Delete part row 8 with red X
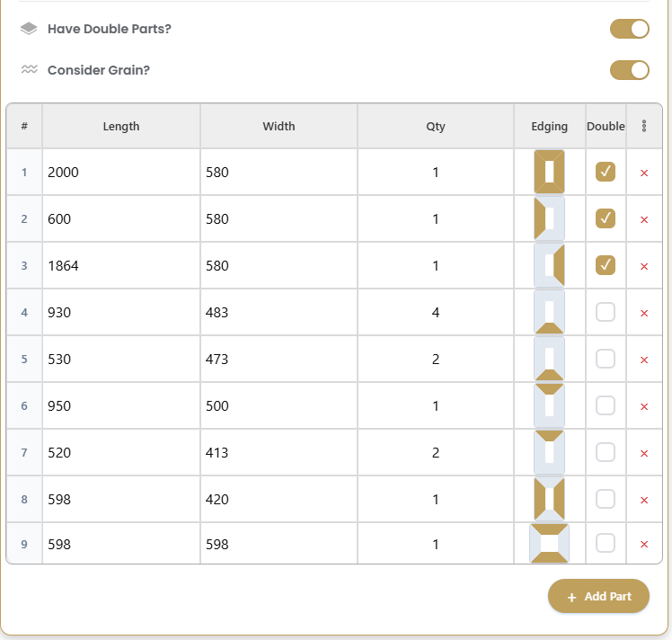Screen dimensions: 672x640 [x=644, y=500]
